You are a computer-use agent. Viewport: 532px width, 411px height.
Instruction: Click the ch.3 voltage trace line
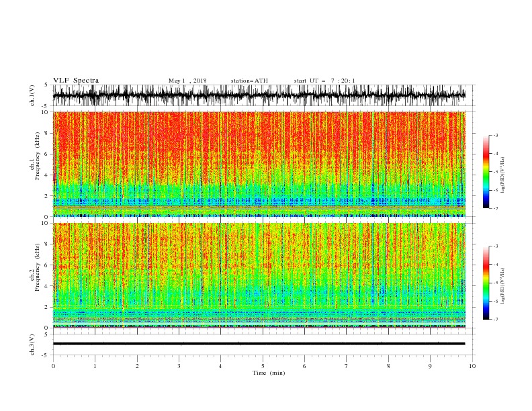[x=259, y=344]
